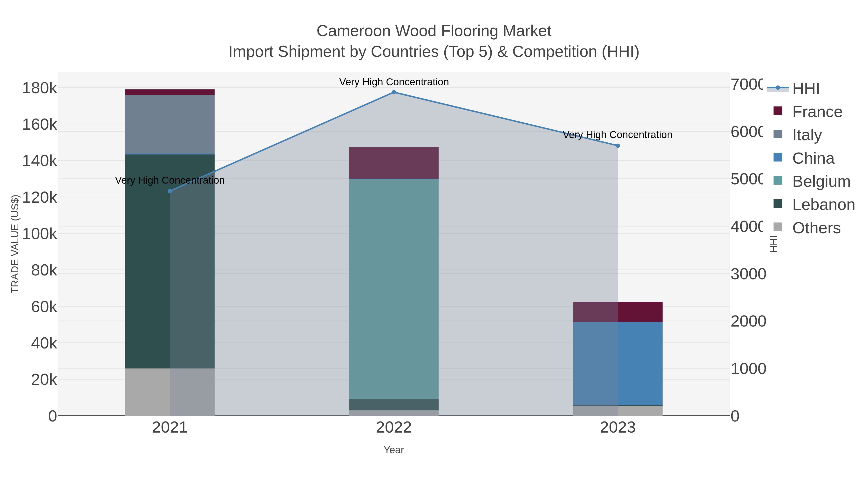Toggle Italy series in legend
This screenshot has width=868, height=488.
(x=797, y=135)
